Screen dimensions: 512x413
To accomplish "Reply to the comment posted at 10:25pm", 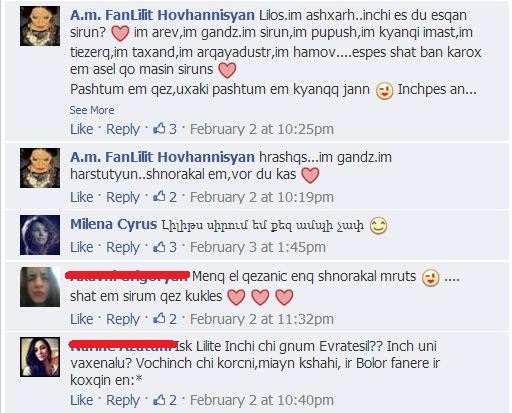I will pos(123,129).
